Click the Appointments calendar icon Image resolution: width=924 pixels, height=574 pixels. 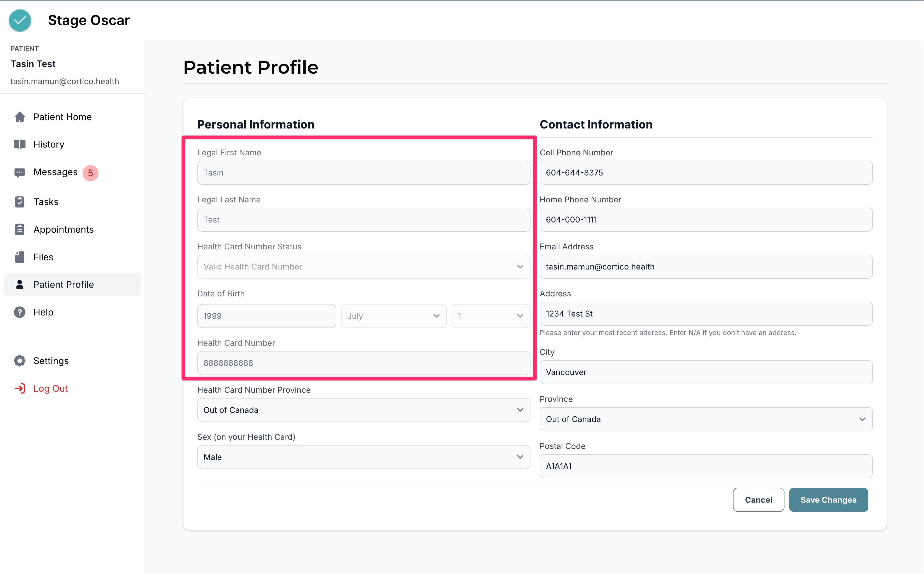20,229
